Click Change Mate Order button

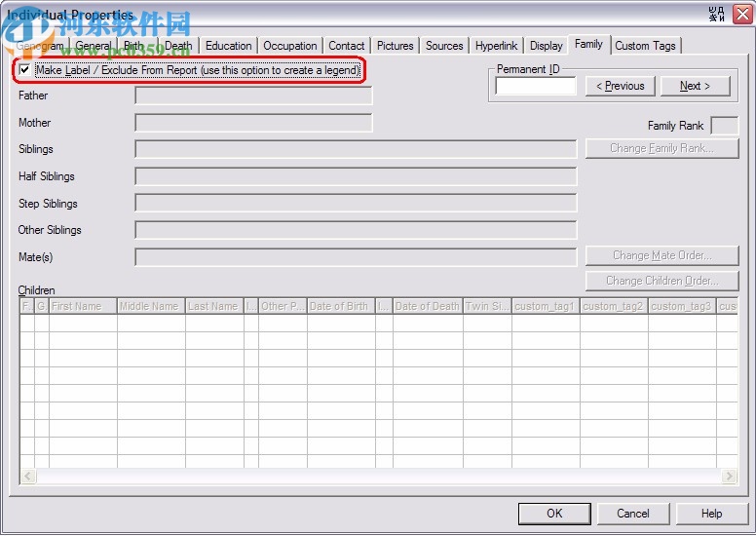(x=661, y=255)
